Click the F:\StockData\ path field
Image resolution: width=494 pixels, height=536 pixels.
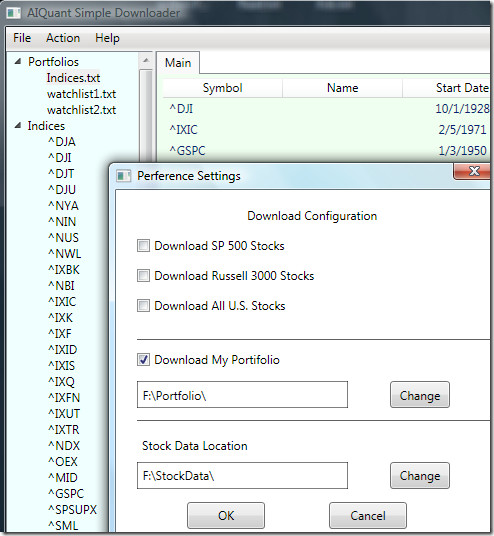[x=242, y=475]
